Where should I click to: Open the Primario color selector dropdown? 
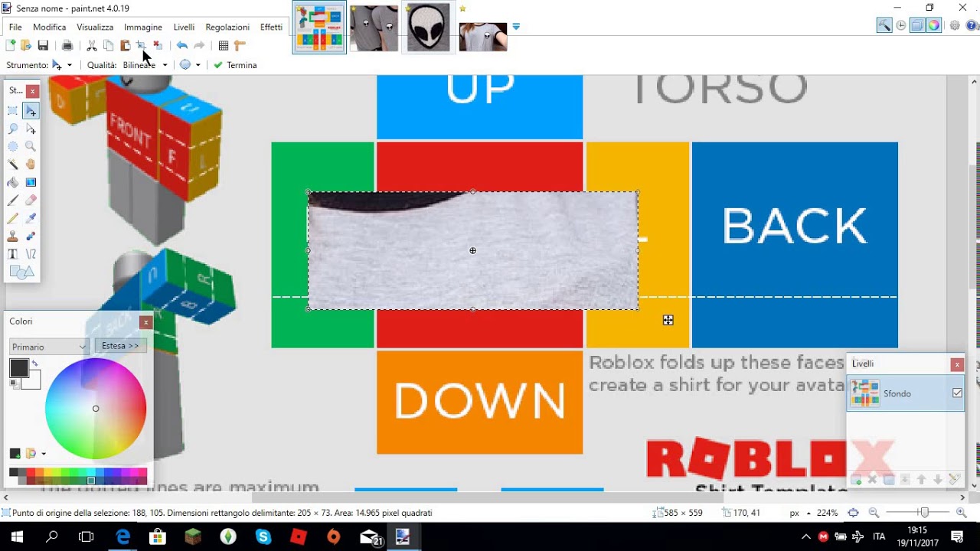49,347
